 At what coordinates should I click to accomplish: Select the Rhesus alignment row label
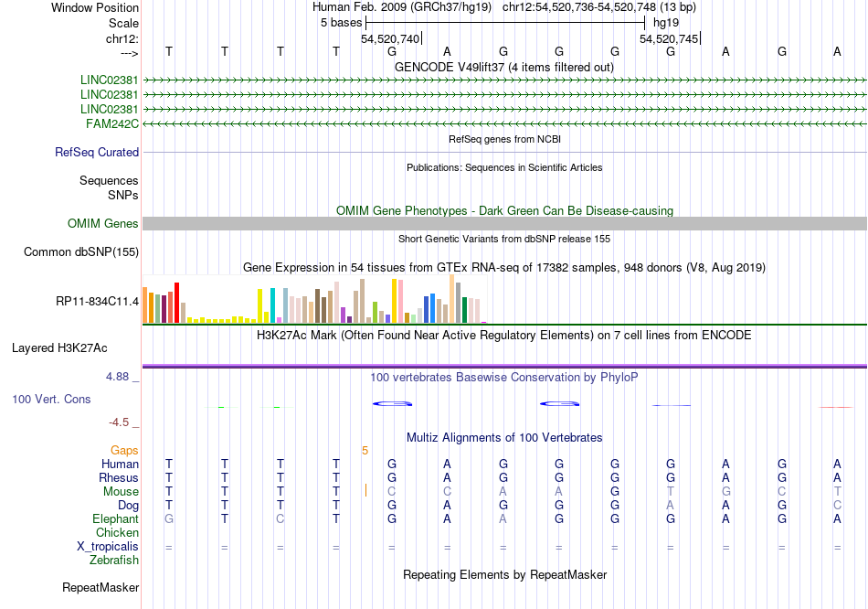pos(119,477)
